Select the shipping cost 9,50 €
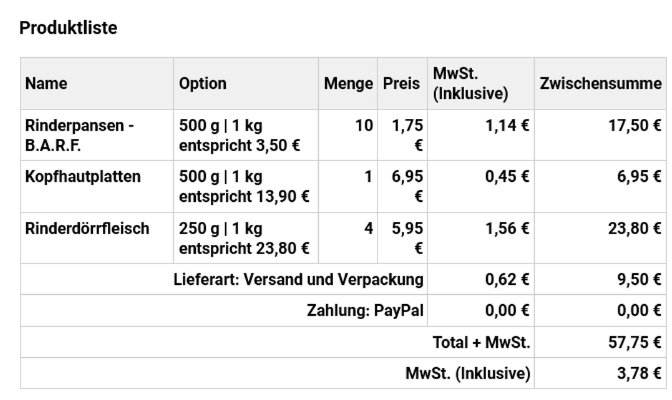 pos(640,279)
